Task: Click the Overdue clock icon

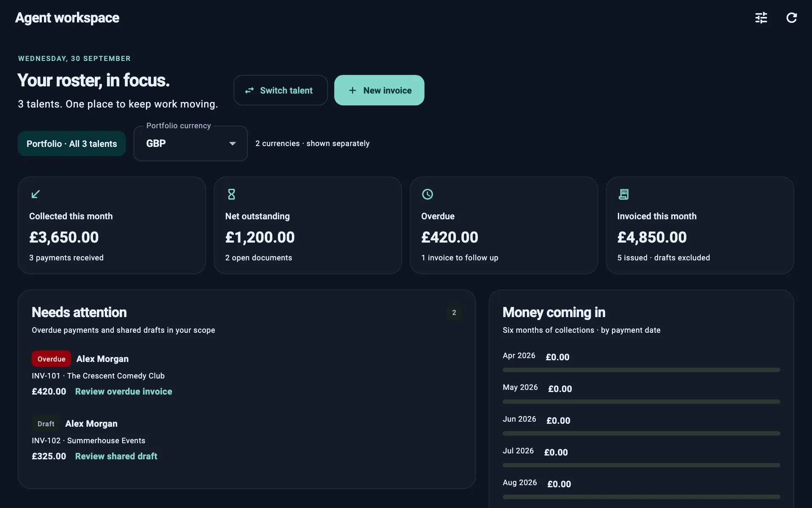Action: coord(428,194)
